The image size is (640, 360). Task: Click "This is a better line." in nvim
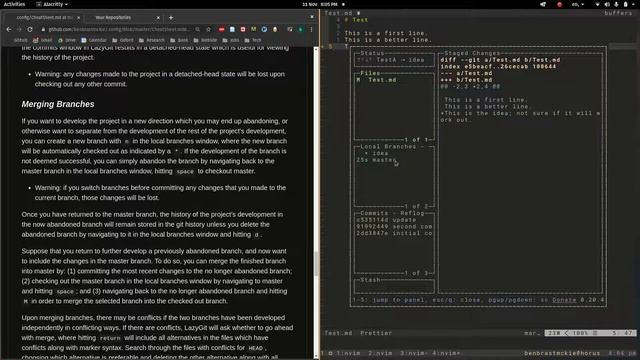(388, 40)
